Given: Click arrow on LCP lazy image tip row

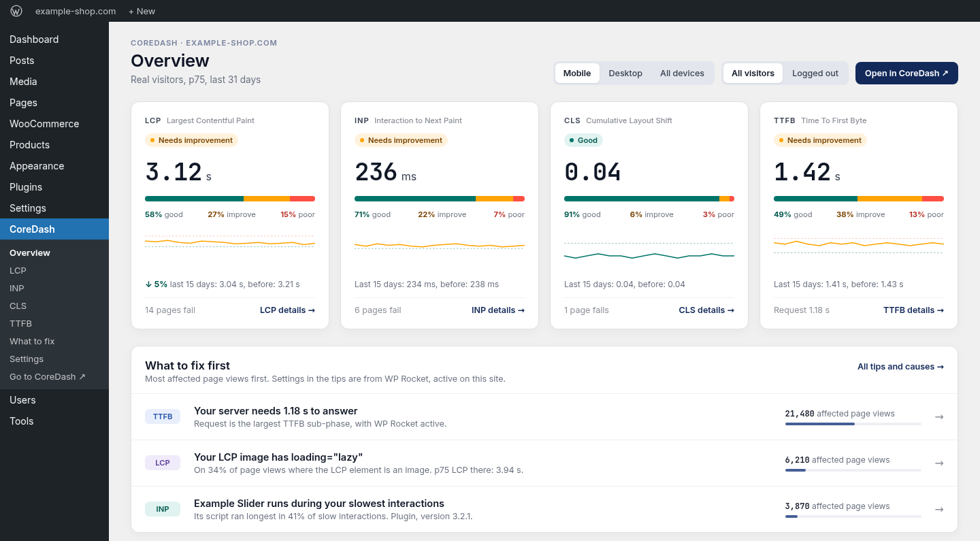Looking at the screenshot, I should tap(939, 463).
